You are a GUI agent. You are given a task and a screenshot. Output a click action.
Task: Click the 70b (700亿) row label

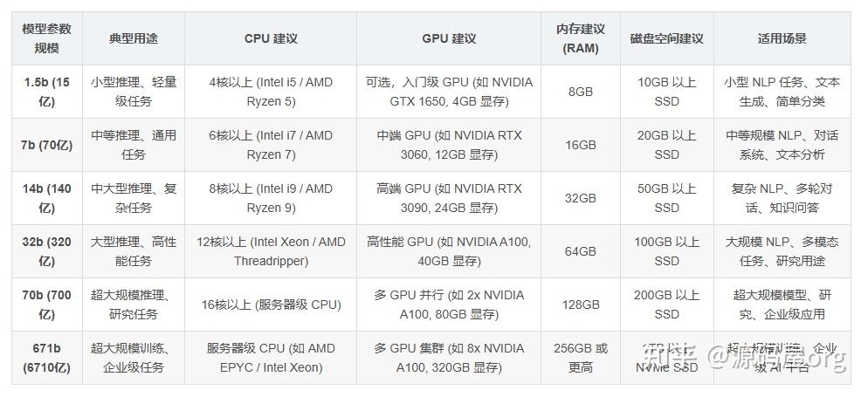tap(47, 305)
